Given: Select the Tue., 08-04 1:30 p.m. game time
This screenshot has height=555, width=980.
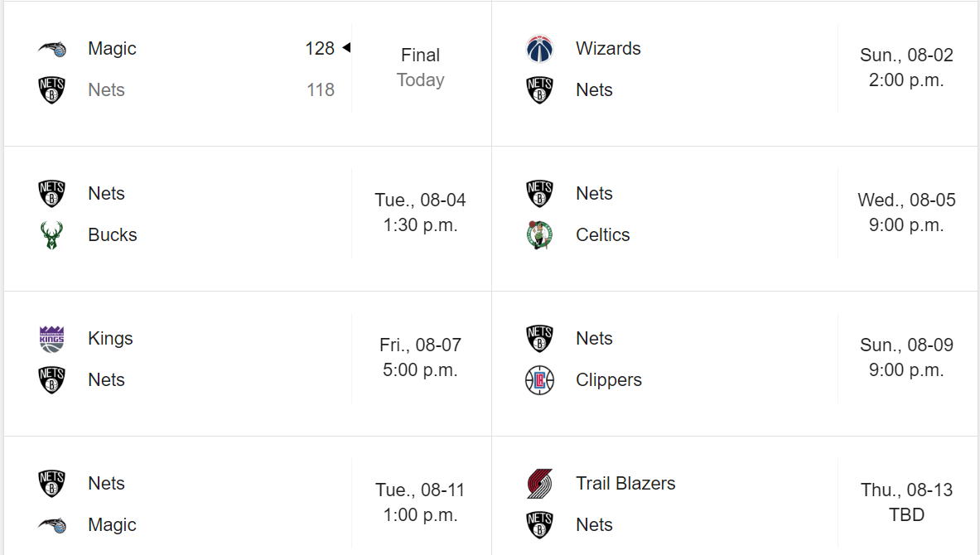Looking at the screenshot, I should pyautogui.click(x=420, y=213).
